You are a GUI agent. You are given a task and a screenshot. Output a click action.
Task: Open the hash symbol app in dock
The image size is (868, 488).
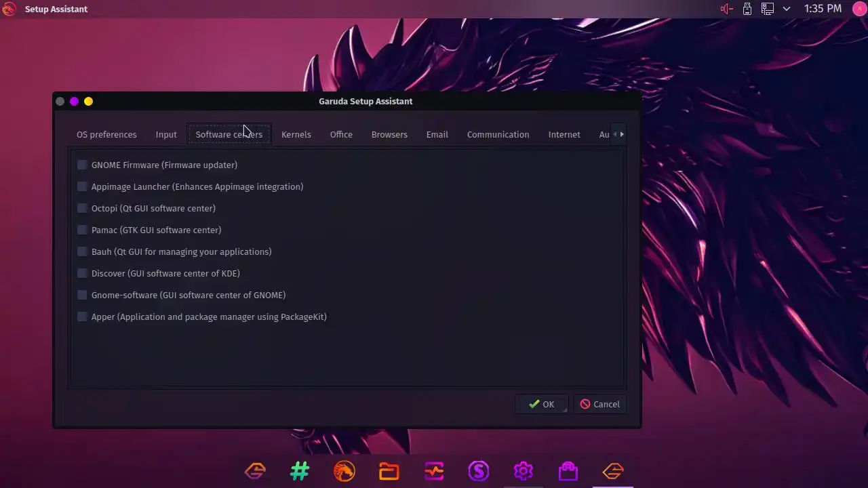[300, 470]
